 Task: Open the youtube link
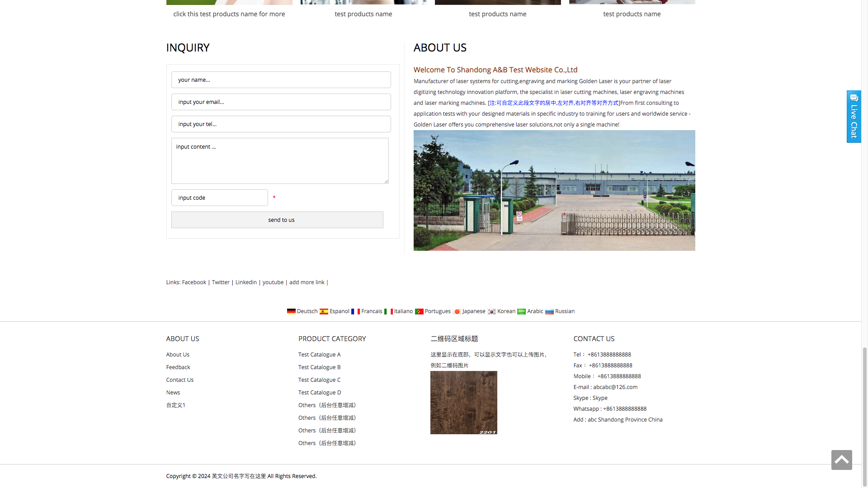[x=273, y=282]
